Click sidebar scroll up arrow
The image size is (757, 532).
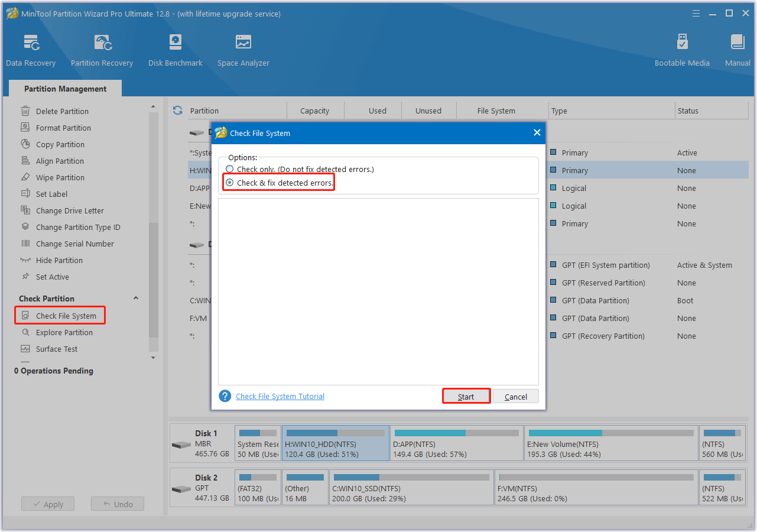[x=154, y=107]
